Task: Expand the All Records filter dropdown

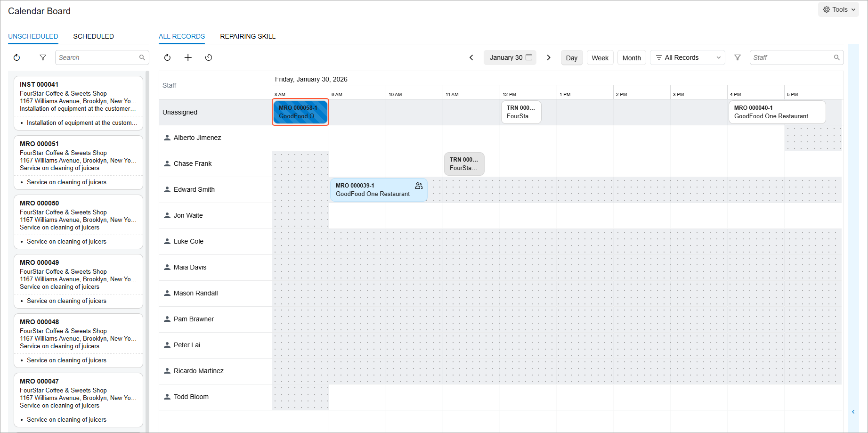Action: 688,57
